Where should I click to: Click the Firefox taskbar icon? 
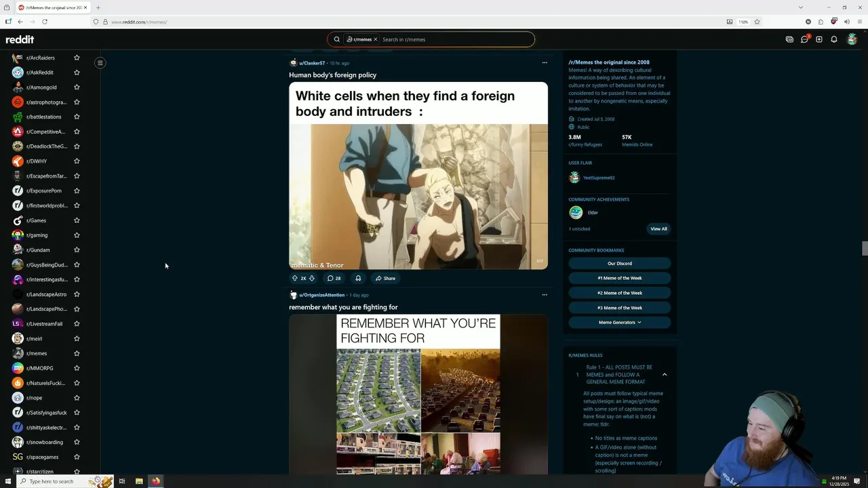click(x=156, y=481)
